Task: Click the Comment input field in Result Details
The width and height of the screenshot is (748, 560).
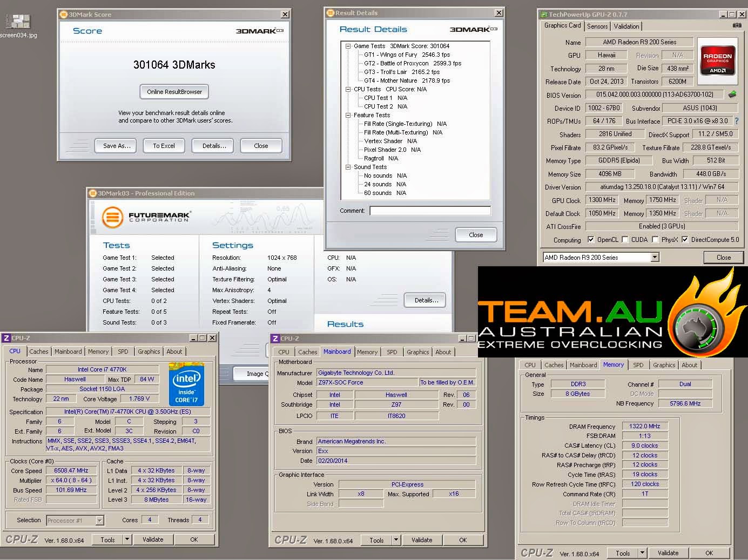Action: (430, 211)
